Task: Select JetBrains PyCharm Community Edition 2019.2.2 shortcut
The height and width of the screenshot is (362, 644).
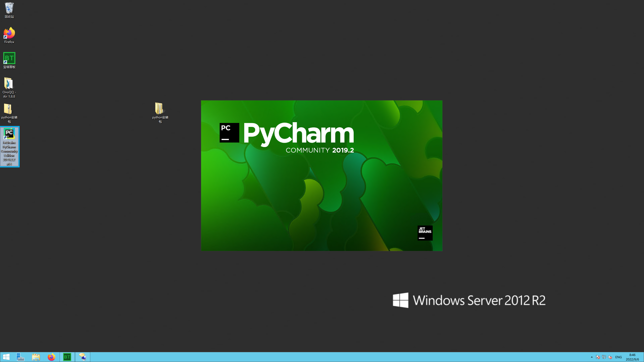Action: 9,147
